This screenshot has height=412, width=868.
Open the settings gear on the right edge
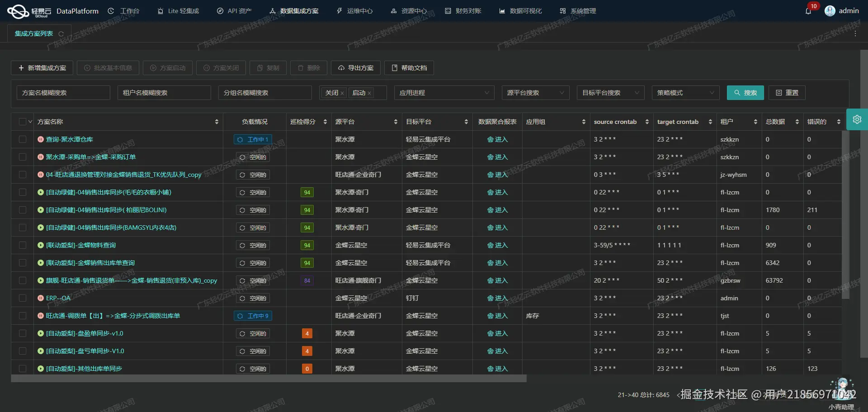(857, 119)
